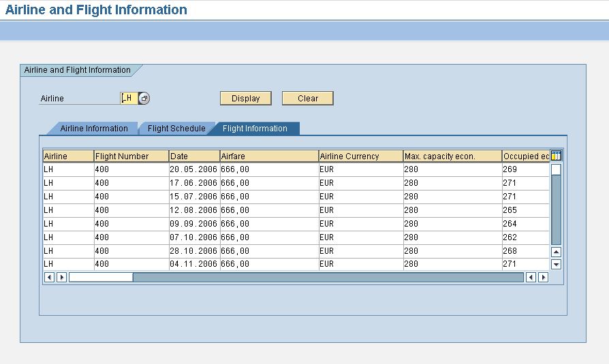Switch to the Airline Information tab
This screenshot has width=609, height=364.
tap(93, 129)
